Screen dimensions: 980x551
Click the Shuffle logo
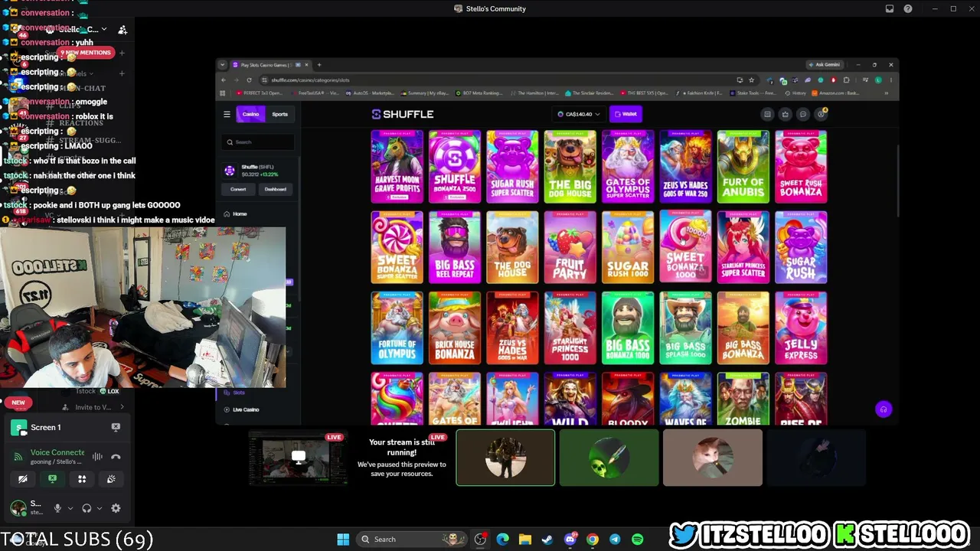(403, 114)
